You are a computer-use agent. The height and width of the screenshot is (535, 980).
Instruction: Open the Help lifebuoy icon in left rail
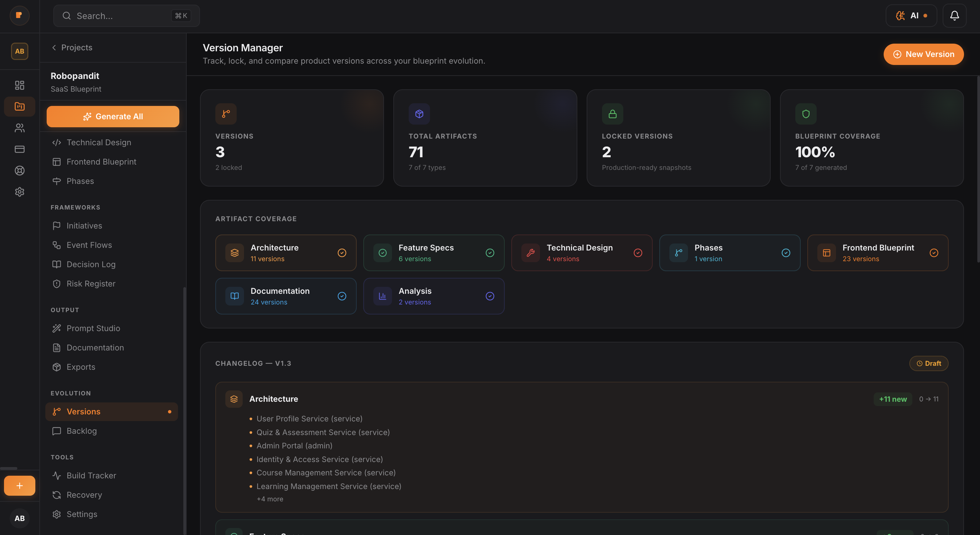coord(19,170)
